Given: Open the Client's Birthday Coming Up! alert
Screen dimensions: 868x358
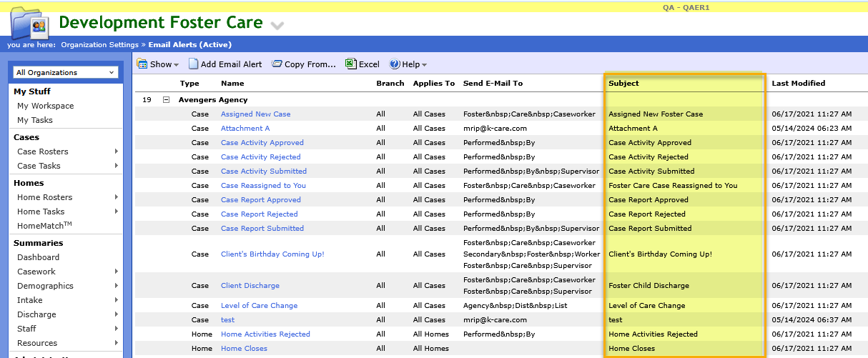Looking at the screenshot, I should 272,254.
